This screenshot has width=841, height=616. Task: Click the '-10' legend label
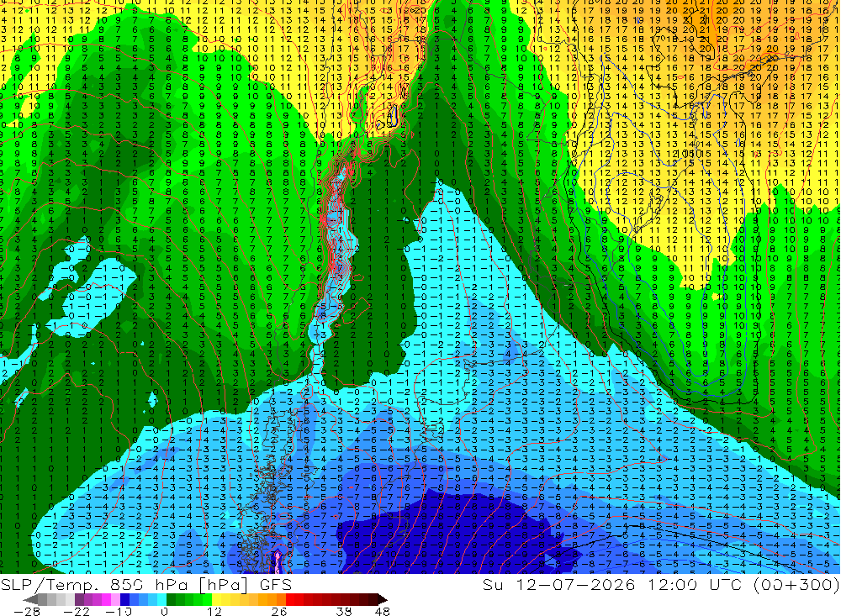point(119,611)
